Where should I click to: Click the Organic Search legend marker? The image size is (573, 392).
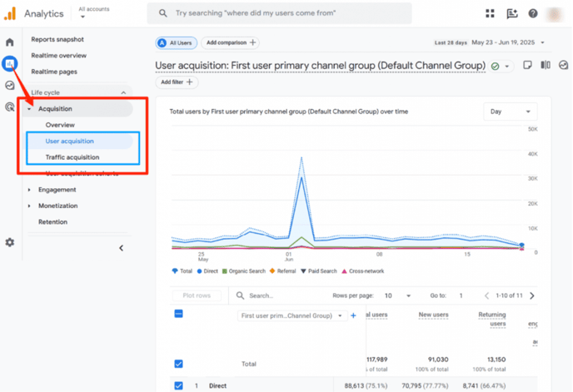point(224,271)
